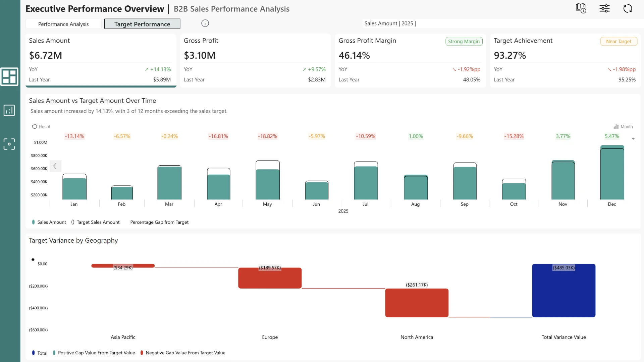Click the ($189.57K) Europe label
The image size is (644, 362).
coord(270,268)
